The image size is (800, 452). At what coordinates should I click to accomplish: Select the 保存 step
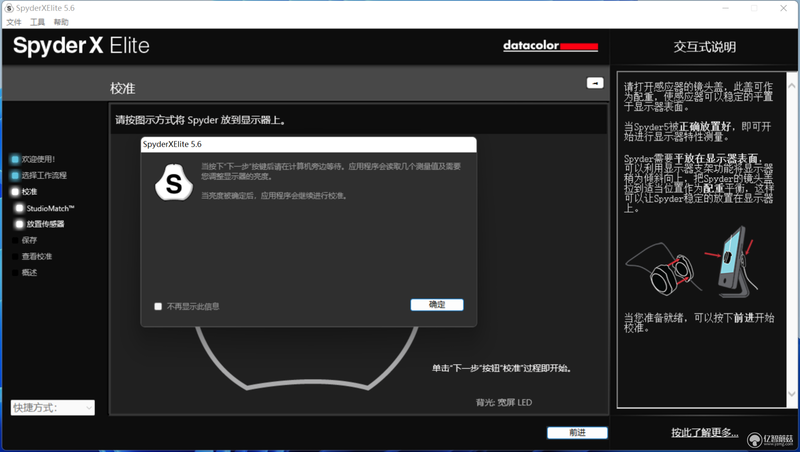pos(29,240)
